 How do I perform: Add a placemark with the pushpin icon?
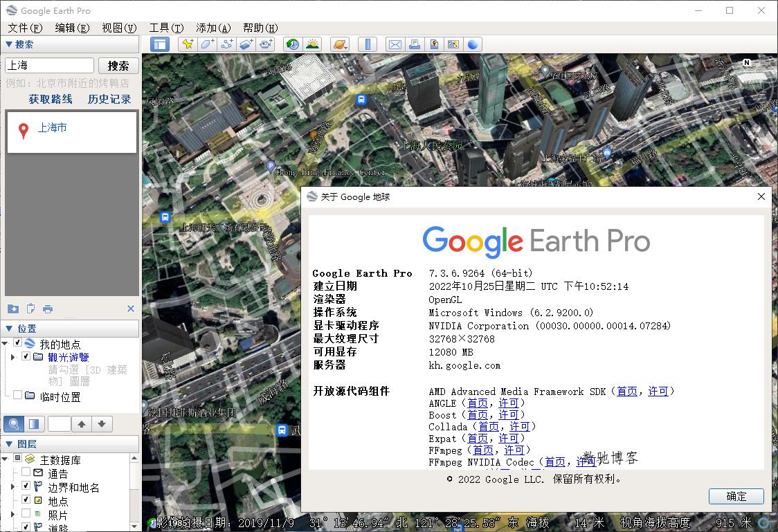click(188, 45)
